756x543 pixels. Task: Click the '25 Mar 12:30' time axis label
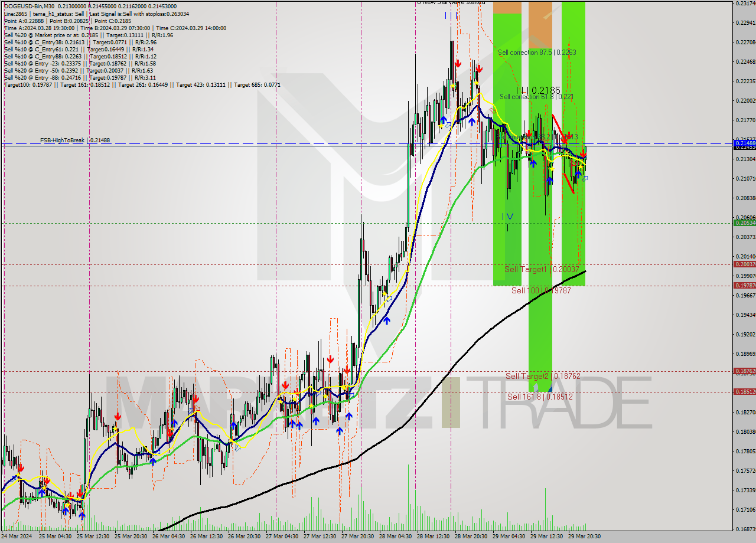point(93,537)
